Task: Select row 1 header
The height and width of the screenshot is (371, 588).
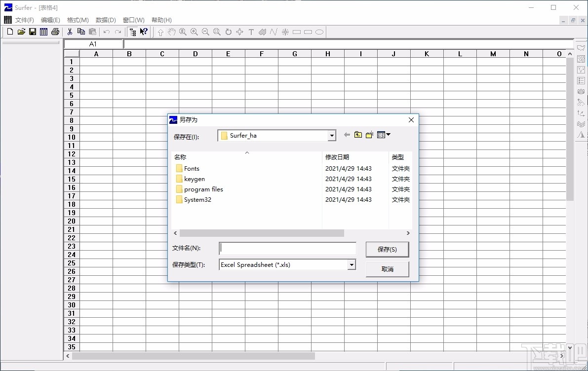Action: click(x=72, y=62)
